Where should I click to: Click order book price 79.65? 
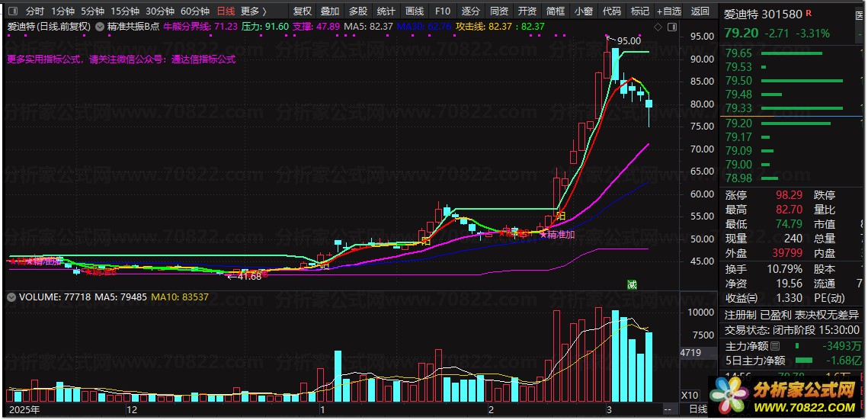tap(738, 53)
